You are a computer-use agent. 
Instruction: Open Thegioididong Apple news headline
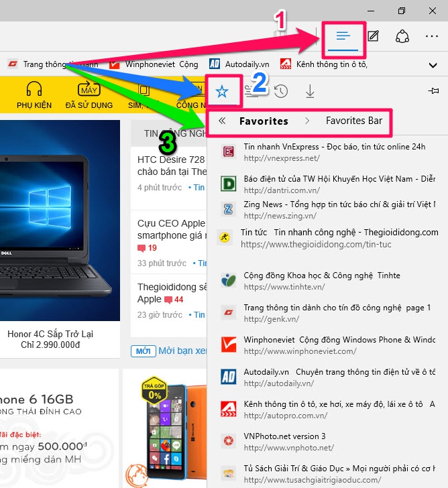172,293
